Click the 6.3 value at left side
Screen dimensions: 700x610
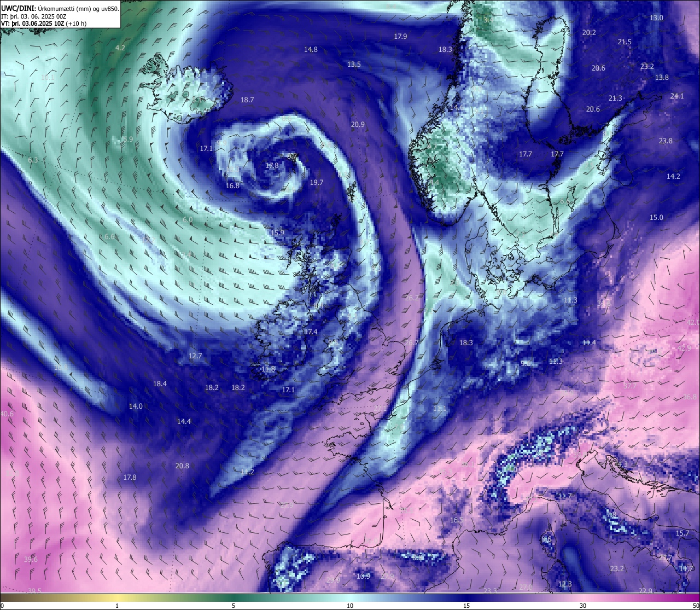(33, 160)
